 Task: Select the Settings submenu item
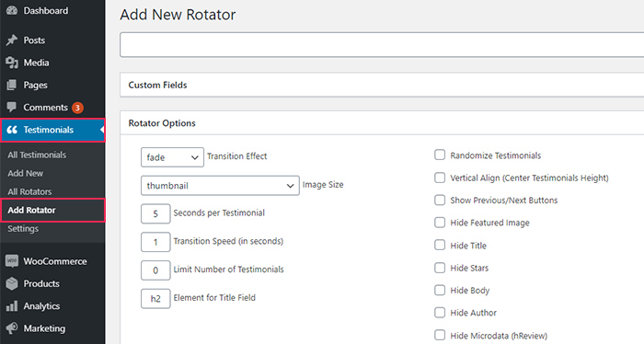(x=23, y=229)
